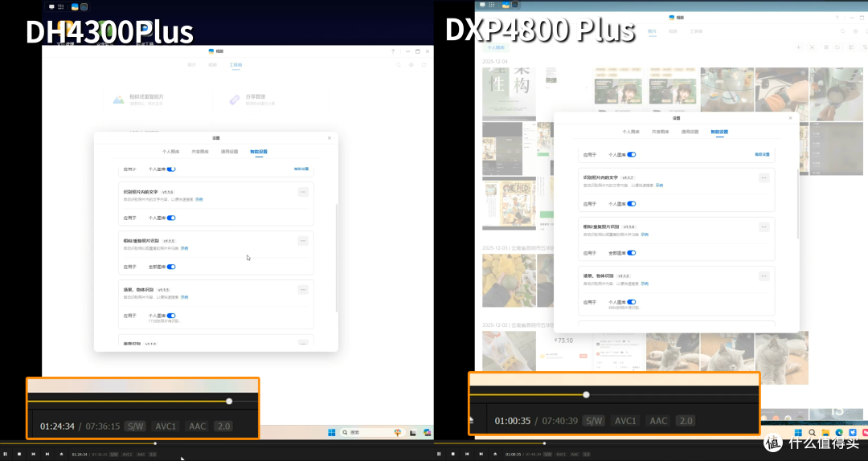Pause the DH4300Plus video player
The height and width of the screenshot is (461, 868).
coord(5,454)
